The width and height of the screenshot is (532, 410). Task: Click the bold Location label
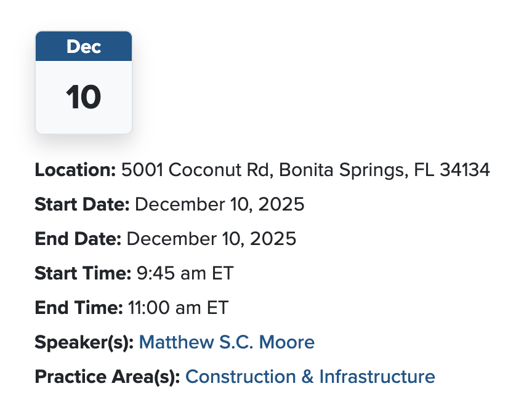tap(75, 170)
